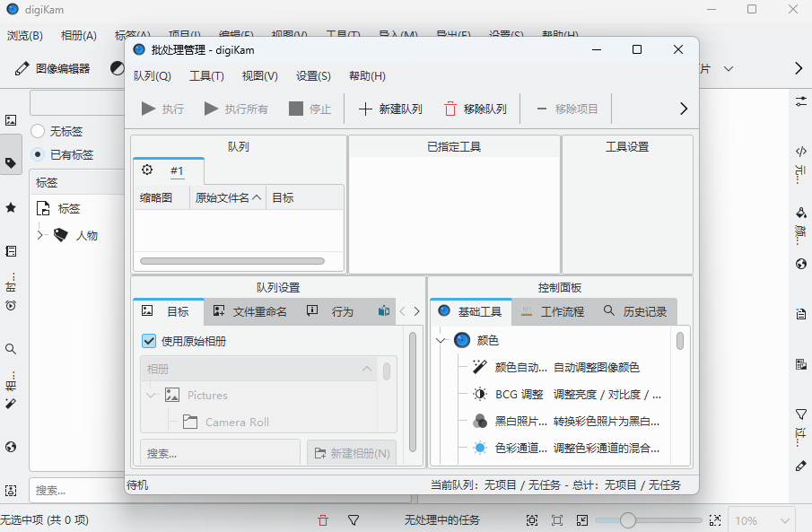812x532 pixels.
Task: Click the thumbnail size slider
Action: click(628, 520)
